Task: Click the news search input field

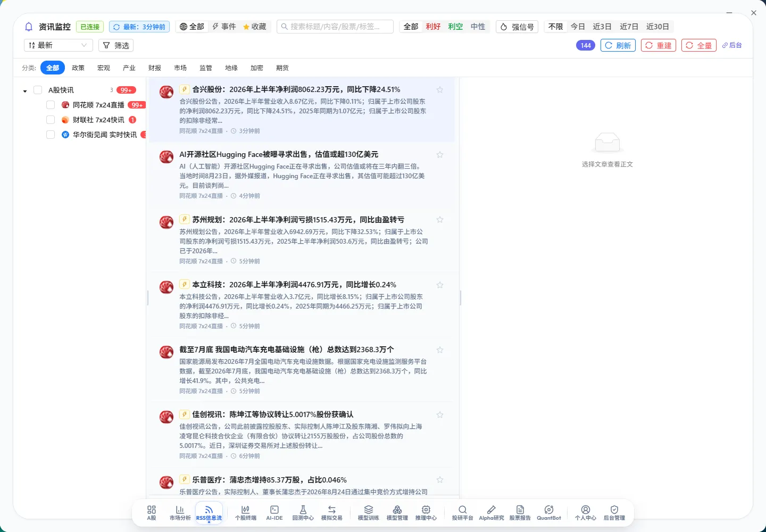Action: pyautogui.click(x=335, y=27)
